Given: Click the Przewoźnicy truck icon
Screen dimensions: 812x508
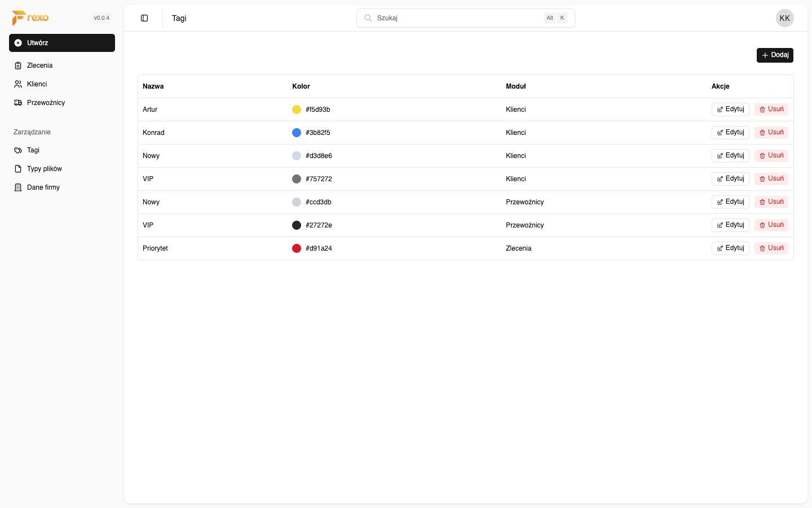Looking at the screenshot, I should point(17,102).
